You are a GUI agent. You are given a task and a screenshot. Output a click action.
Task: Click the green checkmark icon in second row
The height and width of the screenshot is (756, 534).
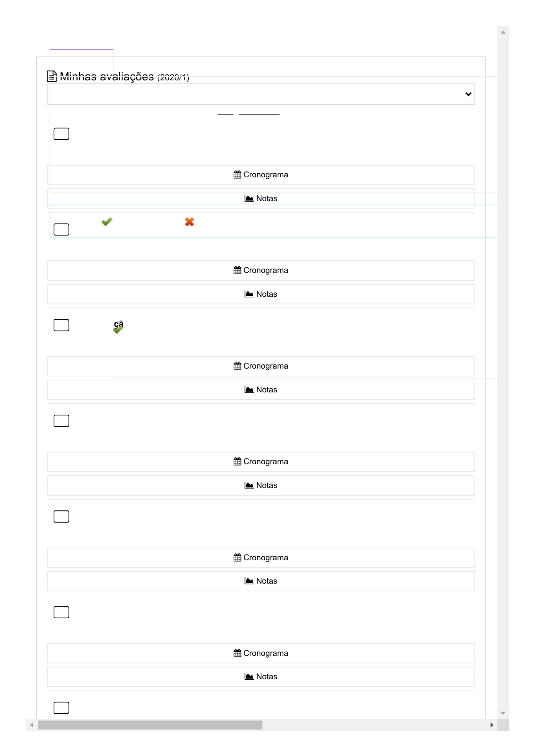click(107, 221)
